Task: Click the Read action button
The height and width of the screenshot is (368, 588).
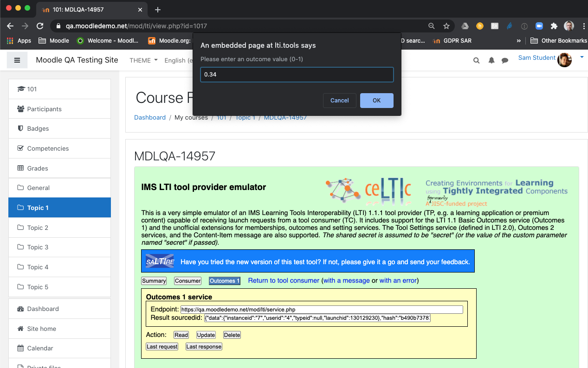Action: tap(181, 335)
